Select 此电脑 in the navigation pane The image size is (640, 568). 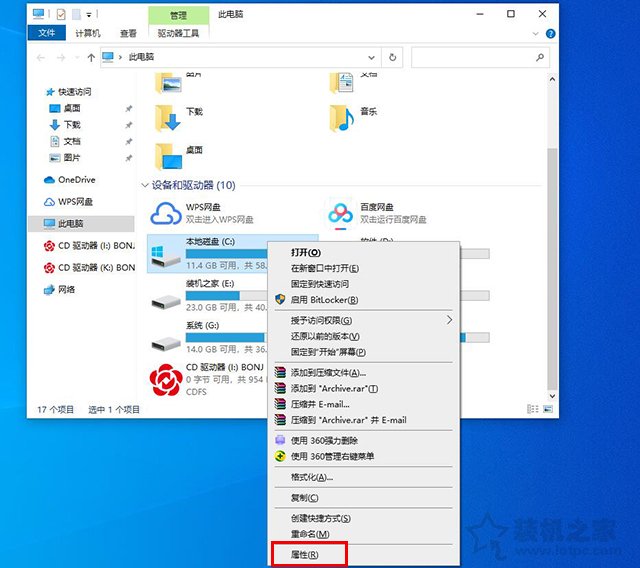pyautogui.click(x=71, y=224)
